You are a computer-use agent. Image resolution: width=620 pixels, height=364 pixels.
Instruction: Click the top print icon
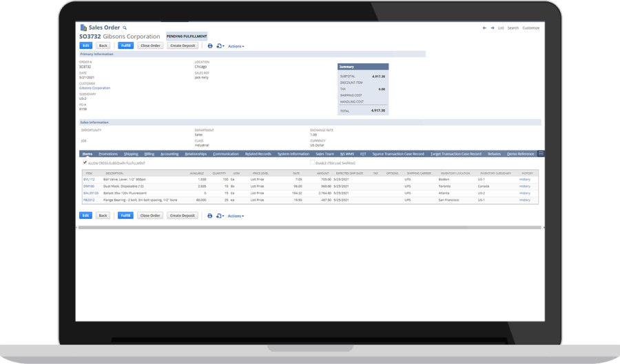point(210,46)
